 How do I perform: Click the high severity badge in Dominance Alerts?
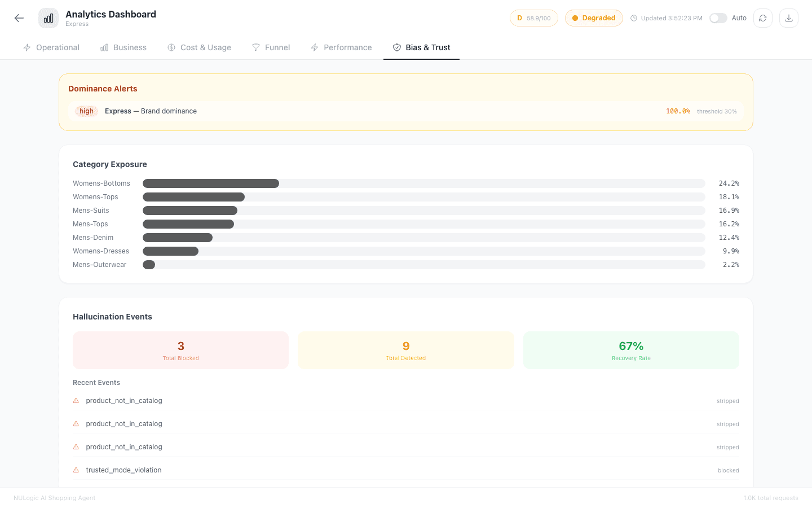[x=86, y=111]
